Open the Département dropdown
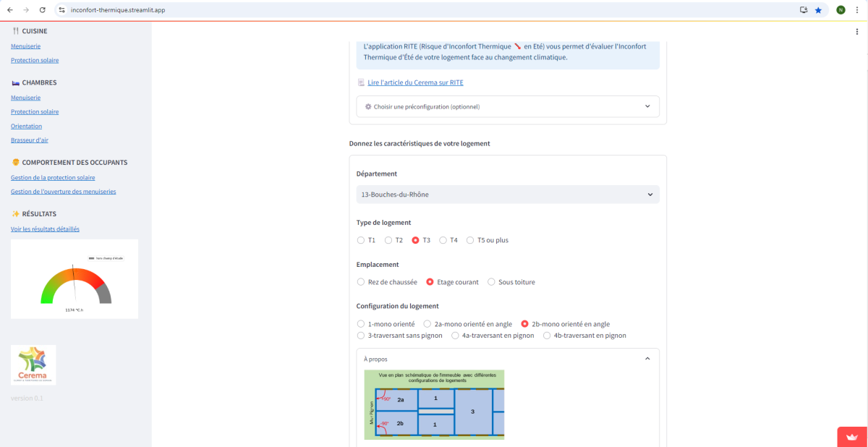The width and height of the screenshot is (868, 447). [508, 195]
